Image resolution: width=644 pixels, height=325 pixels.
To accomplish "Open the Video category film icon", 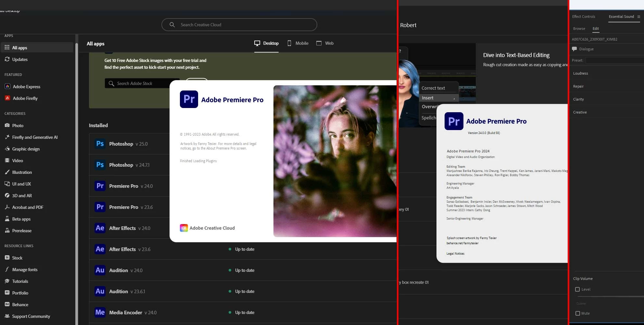I will (7, 160).
